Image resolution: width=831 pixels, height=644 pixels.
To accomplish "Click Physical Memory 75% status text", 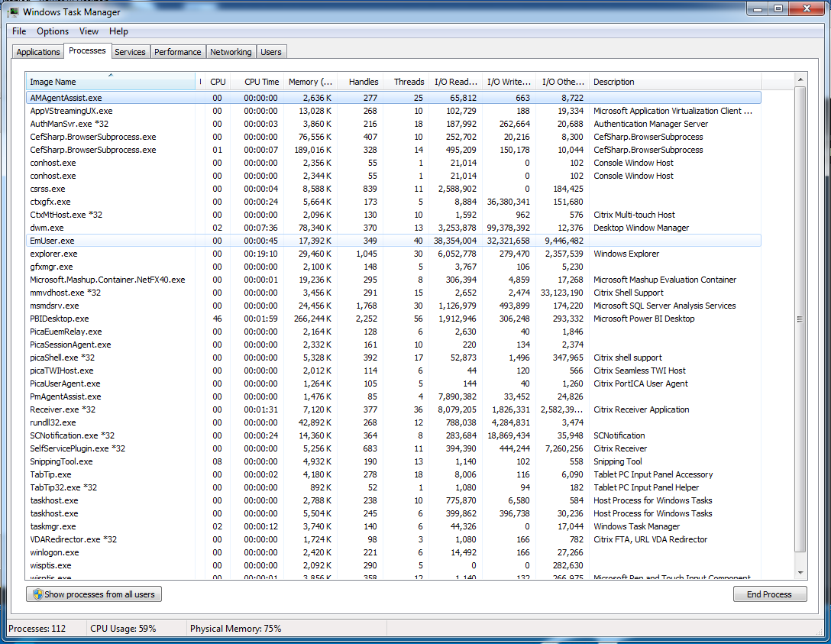I will [235, 629].
